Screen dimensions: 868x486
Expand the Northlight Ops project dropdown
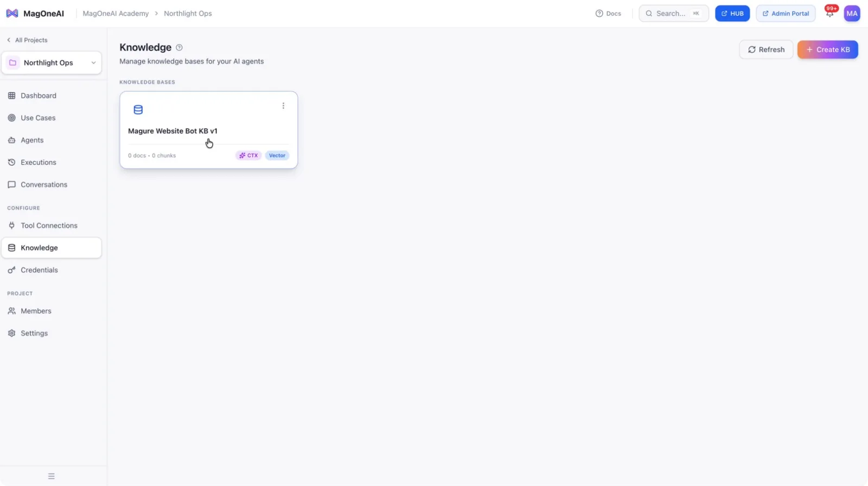[51, 63]
